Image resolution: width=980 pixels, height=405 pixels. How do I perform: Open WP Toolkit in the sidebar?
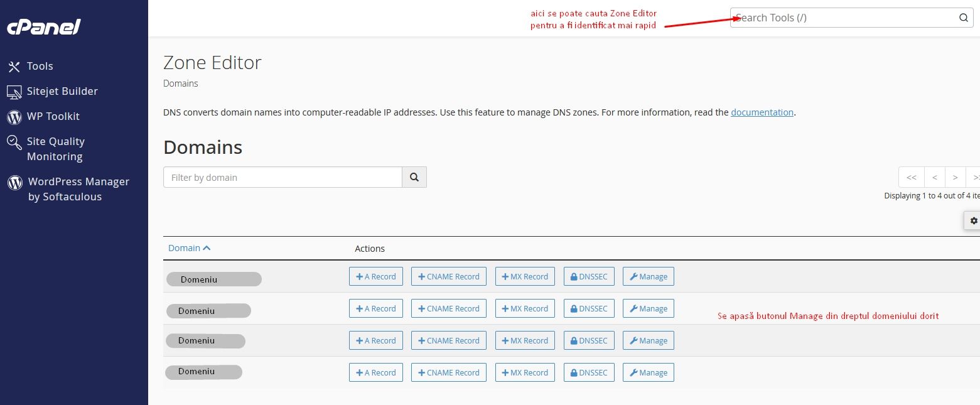(43, 117)
